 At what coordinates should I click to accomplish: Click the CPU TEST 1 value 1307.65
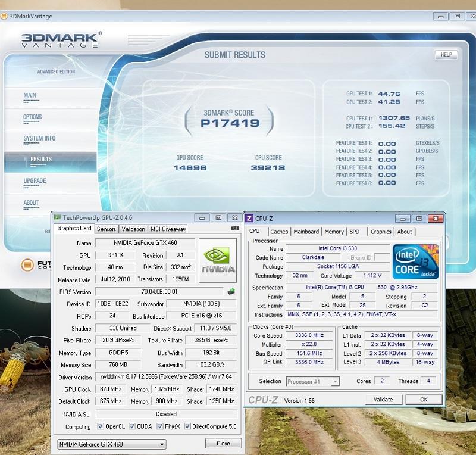point(394,118)
